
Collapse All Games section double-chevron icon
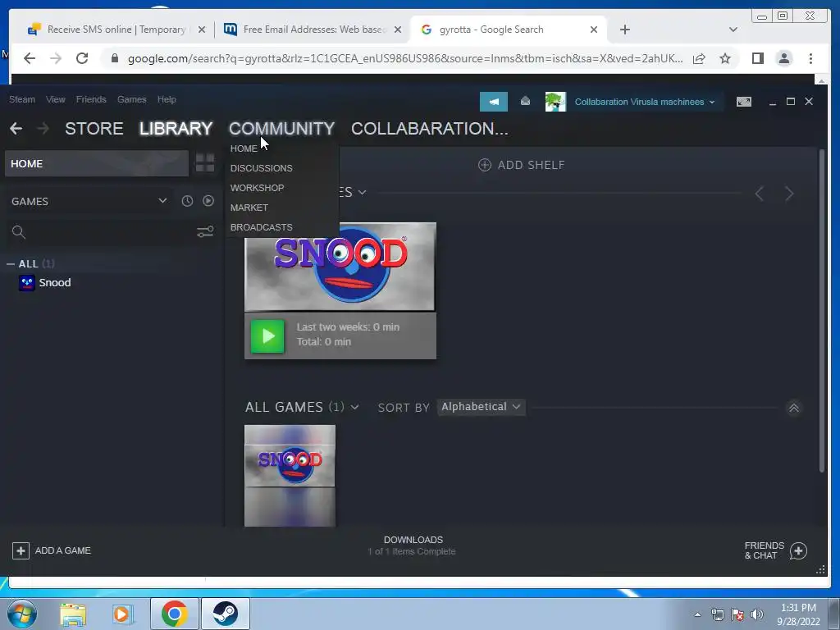794,409
